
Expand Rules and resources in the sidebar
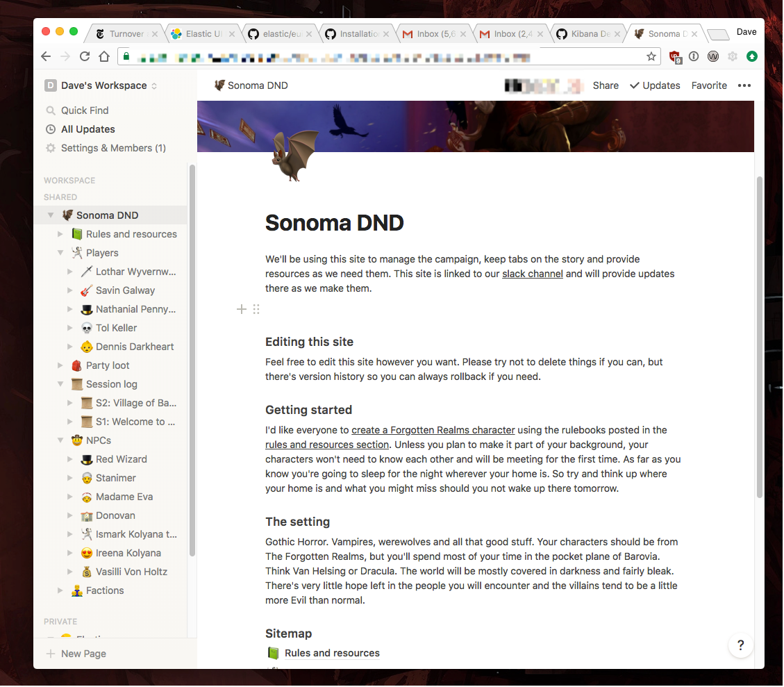pos(60,234)
